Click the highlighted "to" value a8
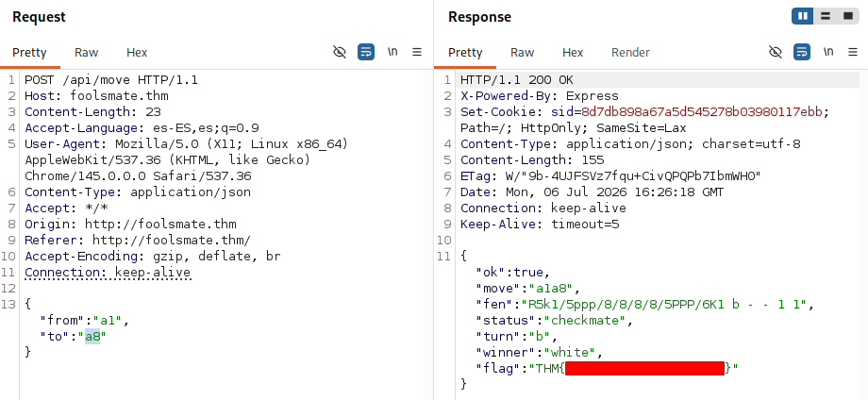This screenshot has height=400, width=868. (x=92, y=337)
